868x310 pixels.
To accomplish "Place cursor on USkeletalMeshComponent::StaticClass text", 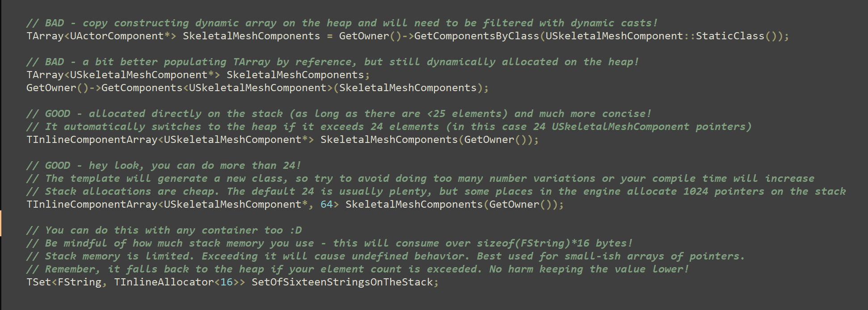I will [655, 36].
